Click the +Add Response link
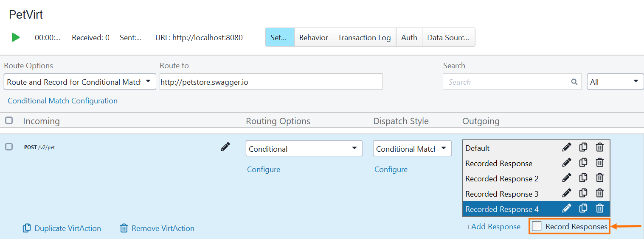644x239 pixels. pyautogui.click(x=493, y=227)
